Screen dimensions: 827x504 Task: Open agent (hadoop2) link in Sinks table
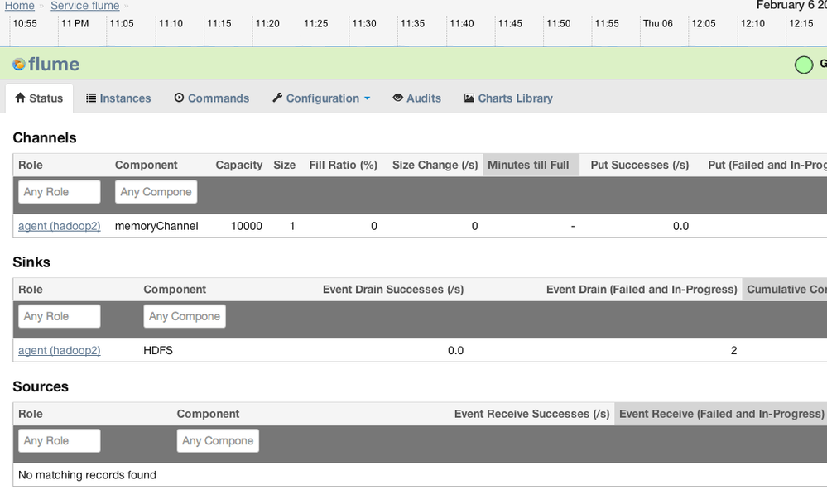[59, 350]
